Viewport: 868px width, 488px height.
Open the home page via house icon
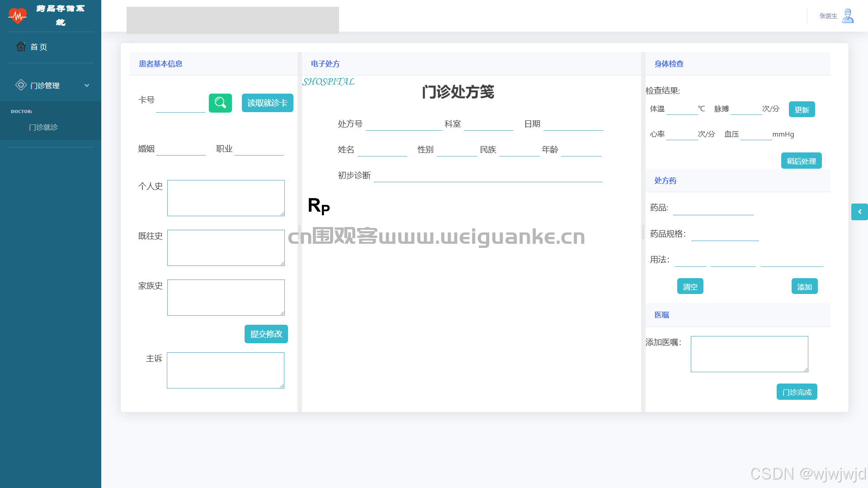21,47
